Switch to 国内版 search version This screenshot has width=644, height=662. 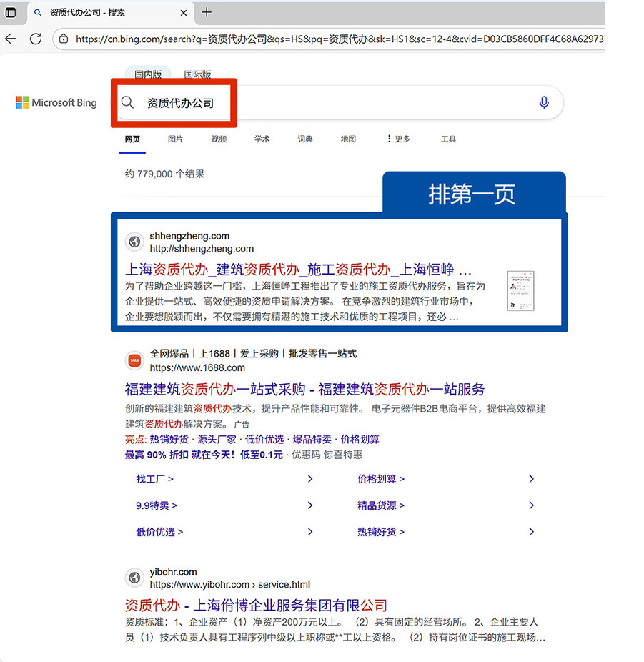pyautogui.click(x=148, y=74)
